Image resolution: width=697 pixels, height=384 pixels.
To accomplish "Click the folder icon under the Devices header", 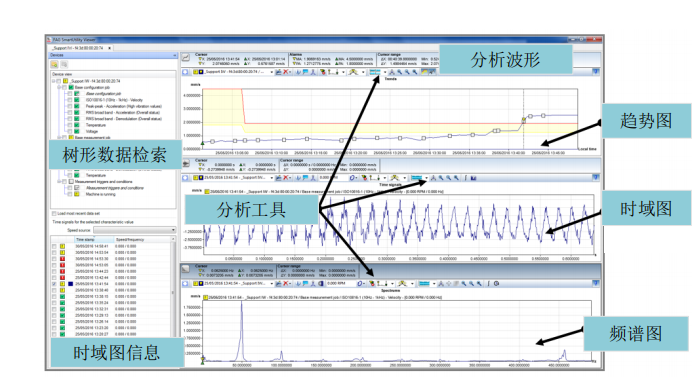I will (x=54, y=64).
